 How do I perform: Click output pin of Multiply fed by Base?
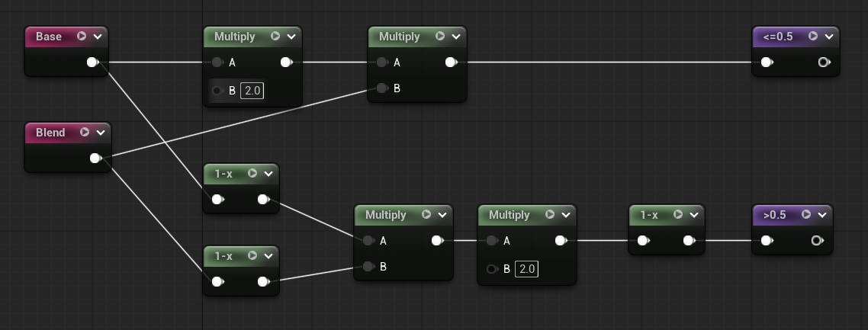(x=287, y=62)
